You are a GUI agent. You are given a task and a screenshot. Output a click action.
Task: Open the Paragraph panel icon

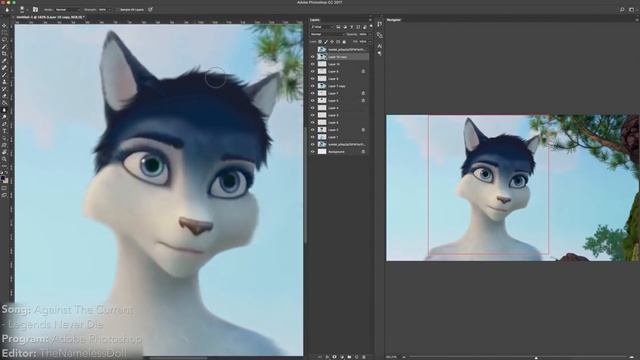(380, 53)
